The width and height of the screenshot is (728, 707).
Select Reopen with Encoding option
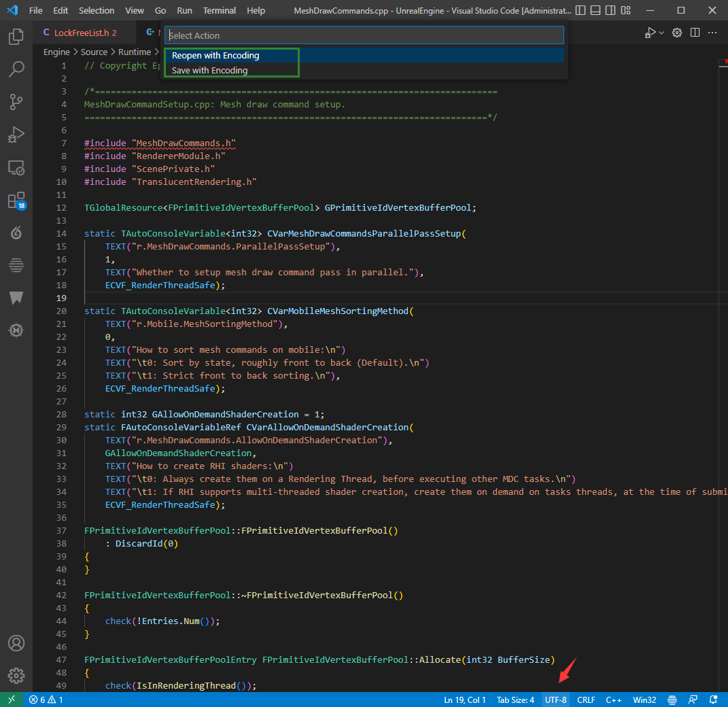click(x=215, y=56)
